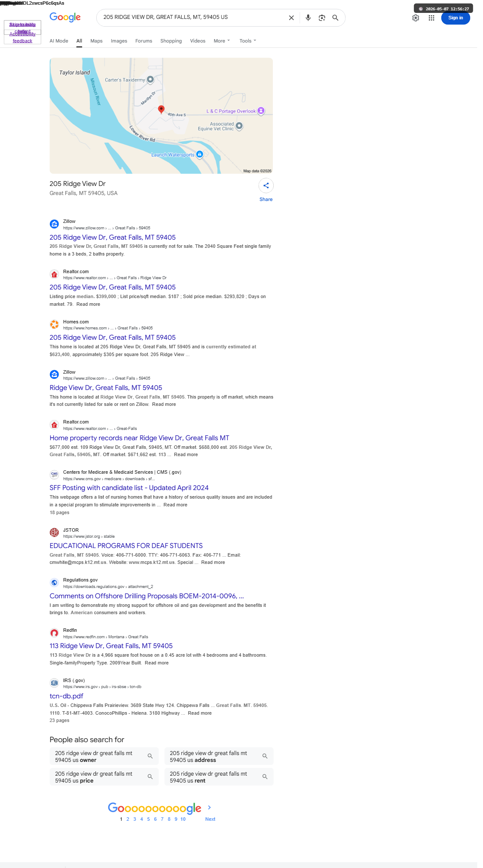Click Regulations.gov favicon
Viewport: 483px width, 868px height.
[x=54, y=583]
